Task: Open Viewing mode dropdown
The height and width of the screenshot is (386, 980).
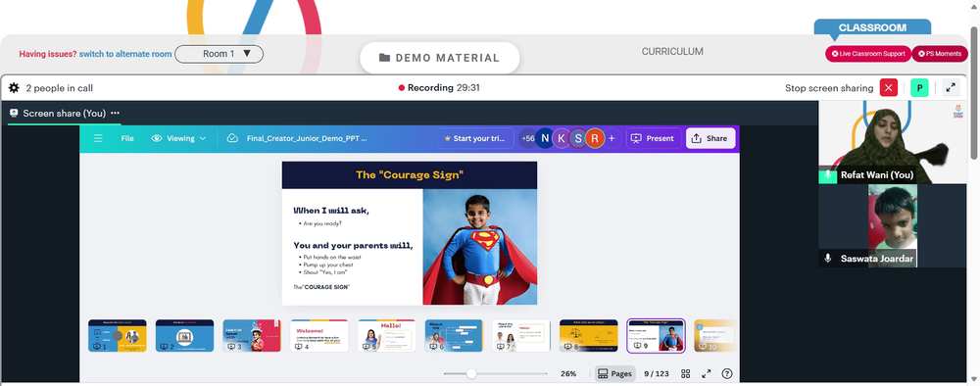Action: (x=178, y=139)
